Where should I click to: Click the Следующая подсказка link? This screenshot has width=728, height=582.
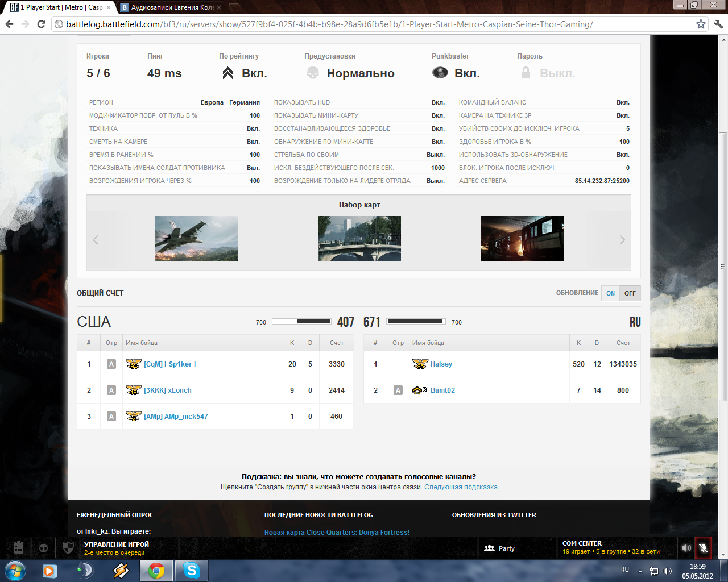pos(461,487)
